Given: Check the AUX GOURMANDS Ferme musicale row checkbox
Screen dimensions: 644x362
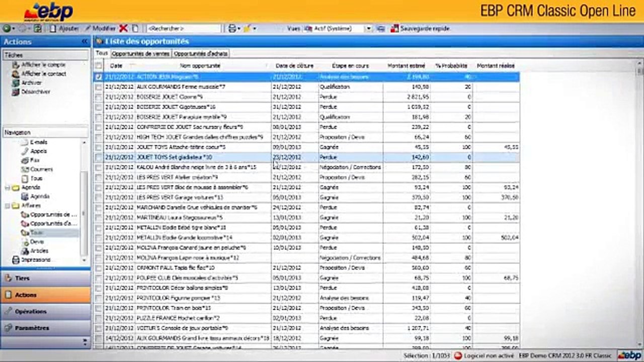Looking at the screenshot, I should click(99, 87).
